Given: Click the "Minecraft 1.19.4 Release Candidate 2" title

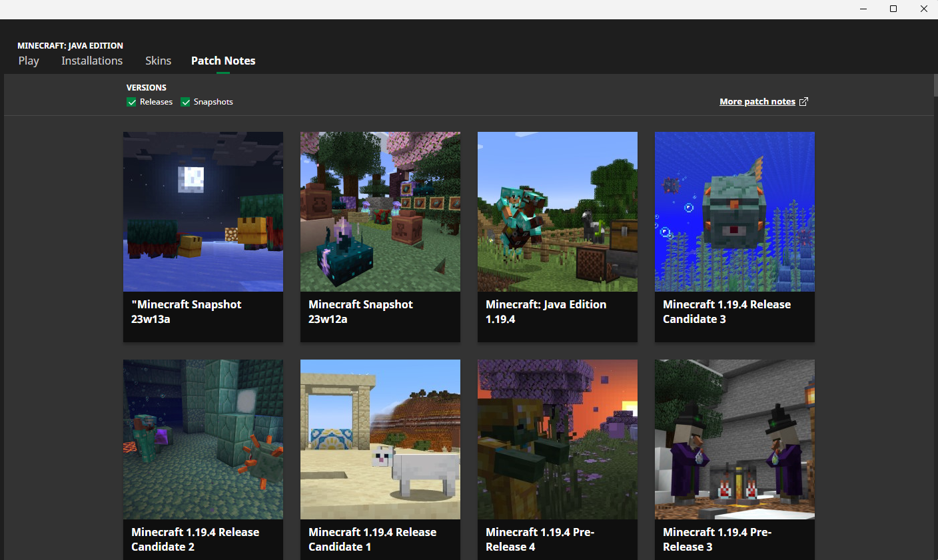Looking at the screenshot, I should click(195, 539).
